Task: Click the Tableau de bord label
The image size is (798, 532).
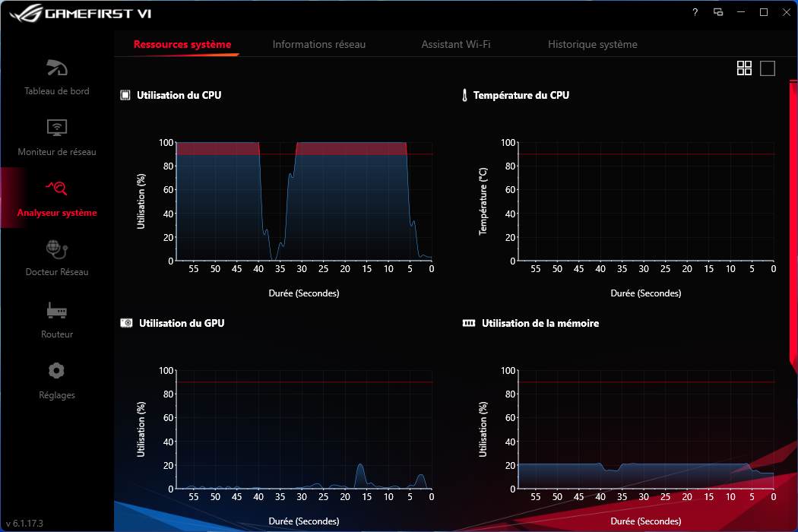Action: point(57,91)
